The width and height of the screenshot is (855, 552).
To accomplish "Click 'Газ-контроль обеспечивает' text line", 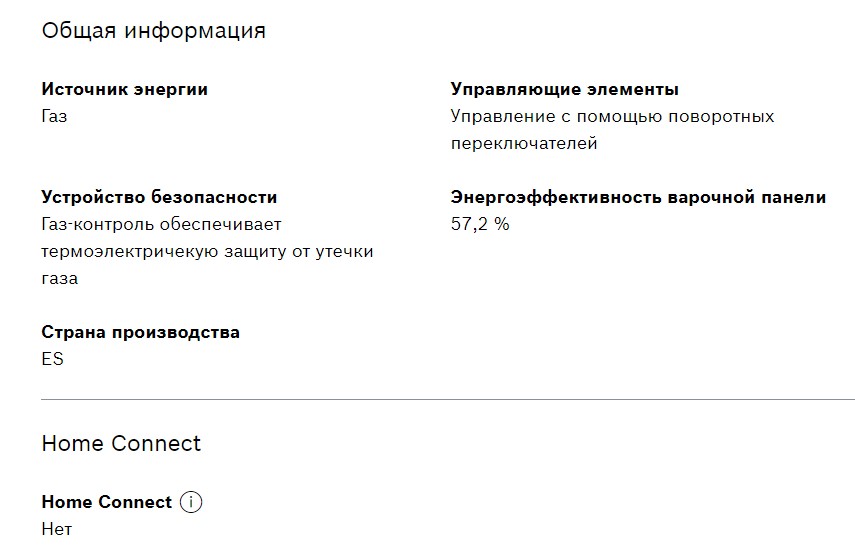I will tap(162, 224).
